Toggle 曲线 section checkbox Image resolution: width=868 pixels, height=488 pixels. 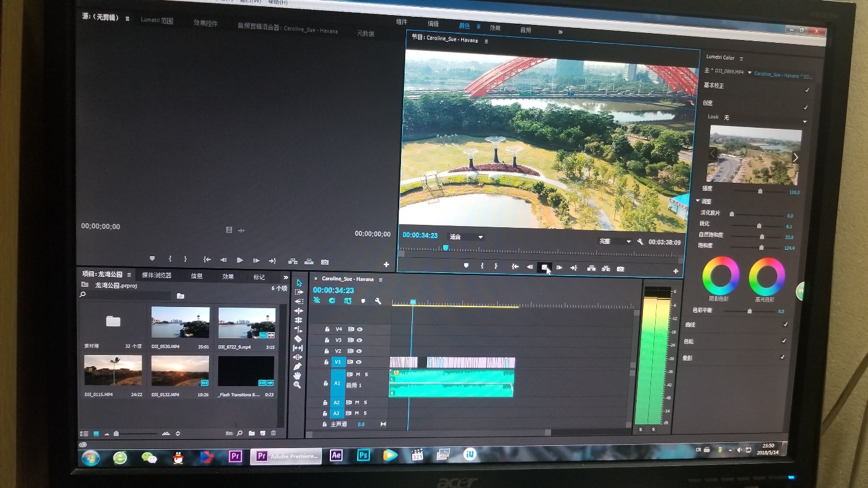coord(785,324)
